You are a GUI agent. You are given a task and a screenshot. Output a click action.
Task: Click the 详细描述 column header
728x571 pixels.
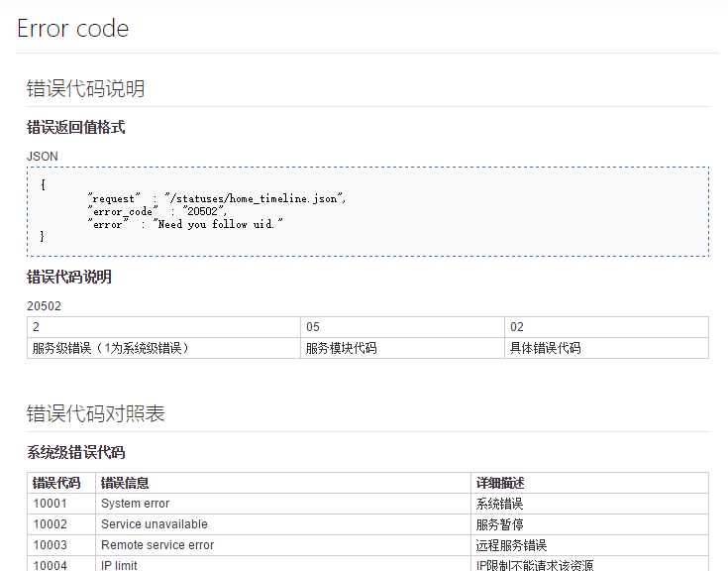click(500, 483)
